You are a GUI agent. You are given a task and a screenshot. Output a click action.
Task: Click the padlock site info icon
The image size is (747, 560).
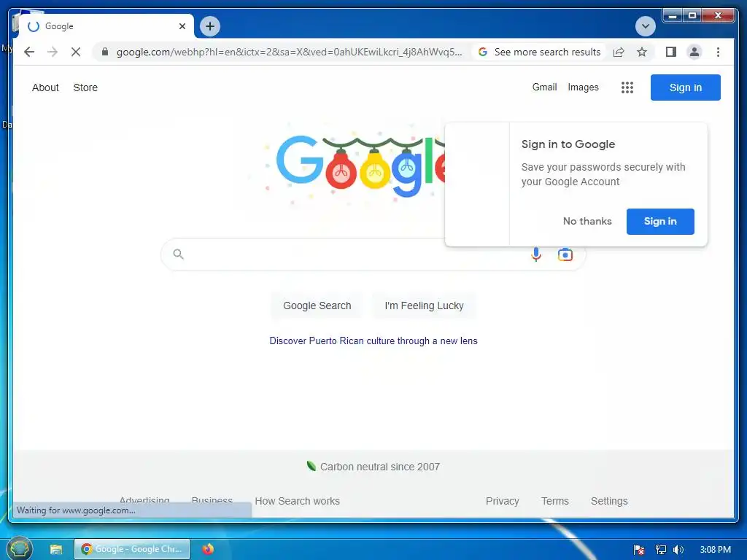105,52
